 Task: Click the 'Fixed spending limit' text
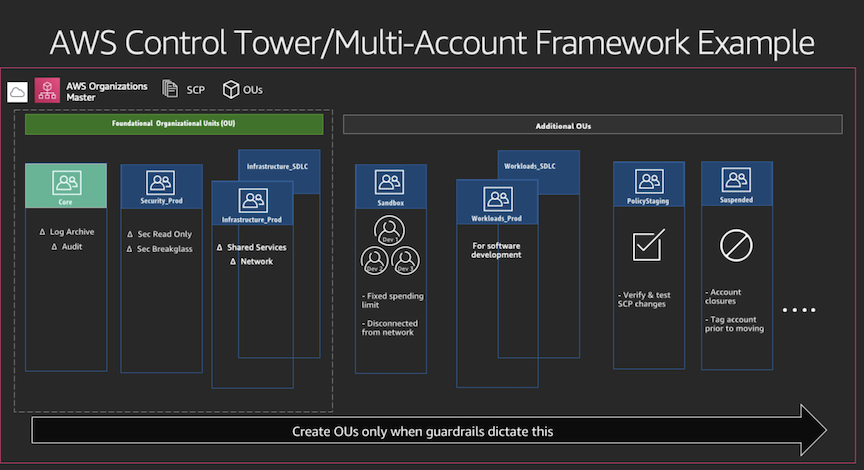(393, 300)
